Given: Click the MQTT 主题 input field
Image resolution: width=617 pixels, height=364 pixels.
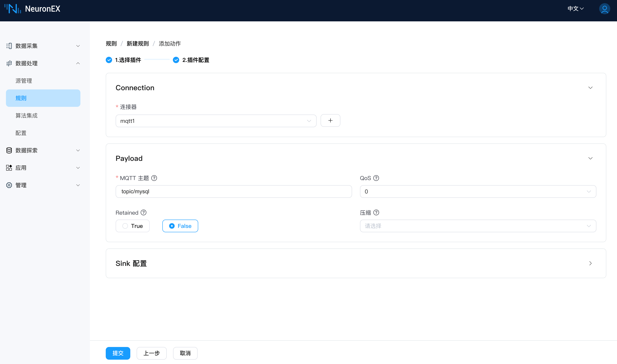Looking at the screenshot, I should (233, 191).
